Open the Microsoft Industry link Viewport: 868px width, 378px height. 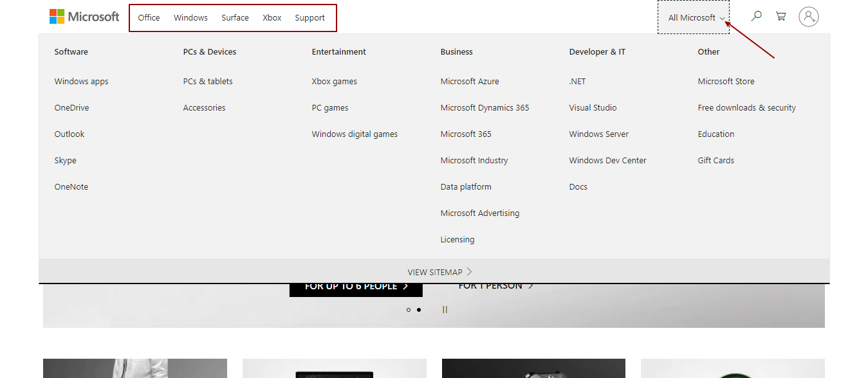(x=474, y=160)
